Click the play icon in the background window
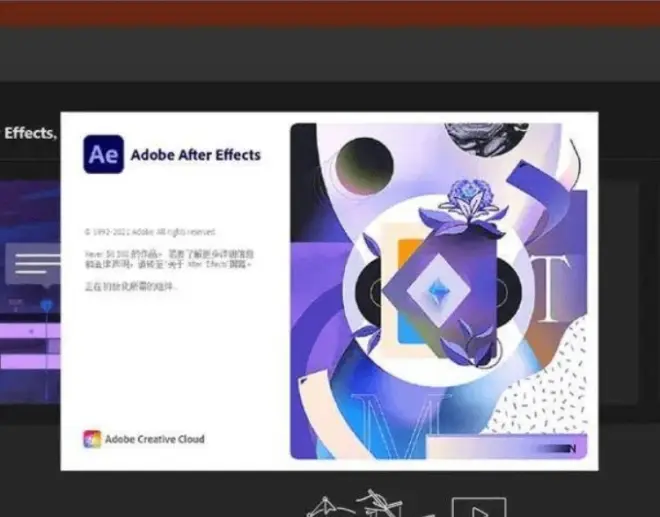The image size is (660, 517). [x=479, y=508]
